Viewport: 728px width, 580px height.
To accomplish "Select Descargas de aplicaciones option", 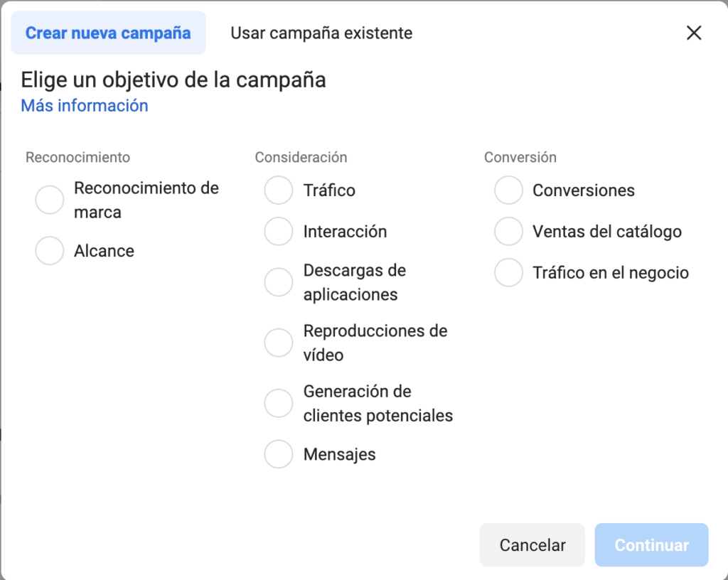I will coord(279,282).
